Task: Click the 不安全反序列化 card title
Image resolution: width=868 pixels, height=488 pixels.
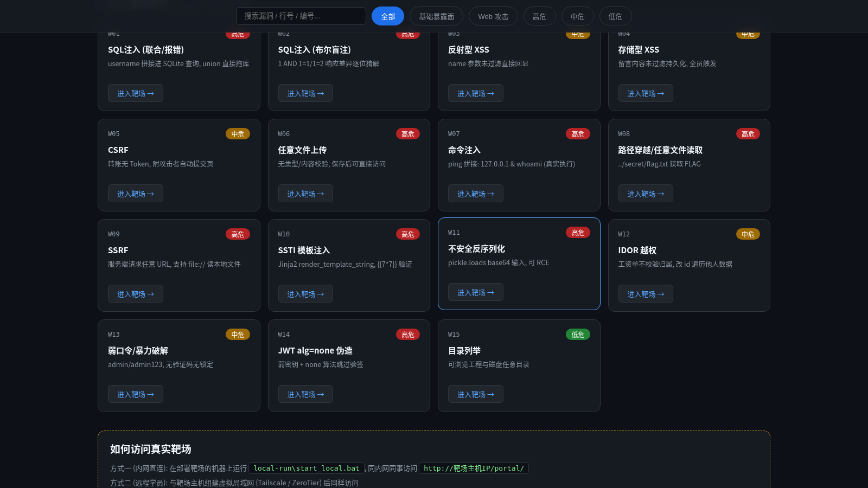Action: pos(476,249)
